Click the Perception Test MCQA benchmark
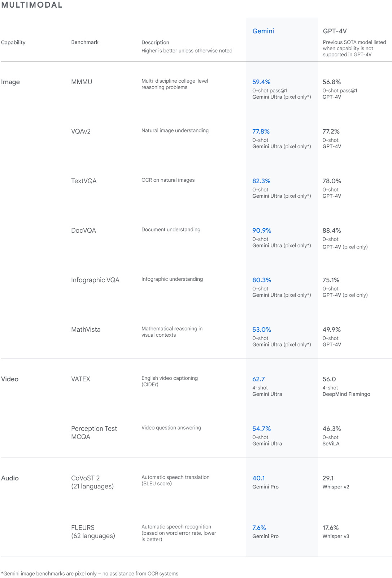This screenshot has height=578, width=392. click(94, 432)
